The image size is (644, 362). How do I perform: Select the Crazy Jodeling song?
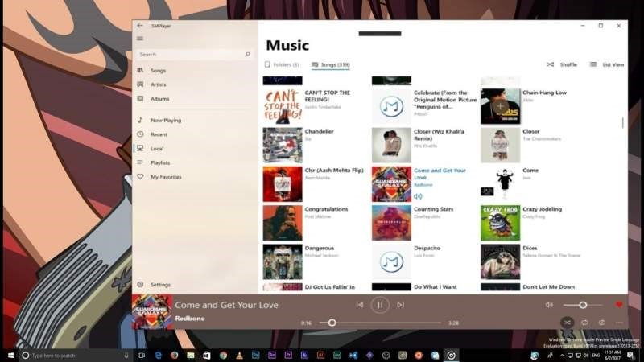542,209
